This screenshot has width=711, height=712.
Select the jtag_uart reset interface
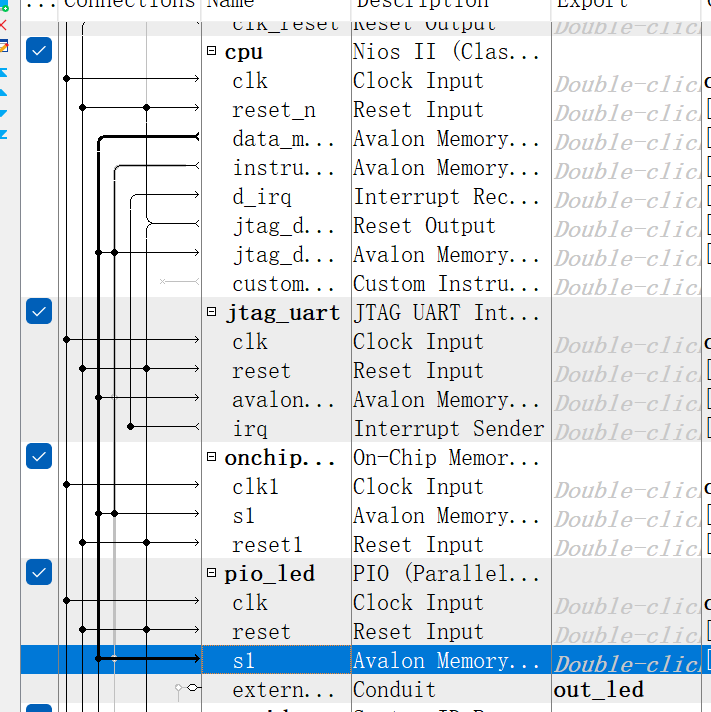tap(261, 371)
